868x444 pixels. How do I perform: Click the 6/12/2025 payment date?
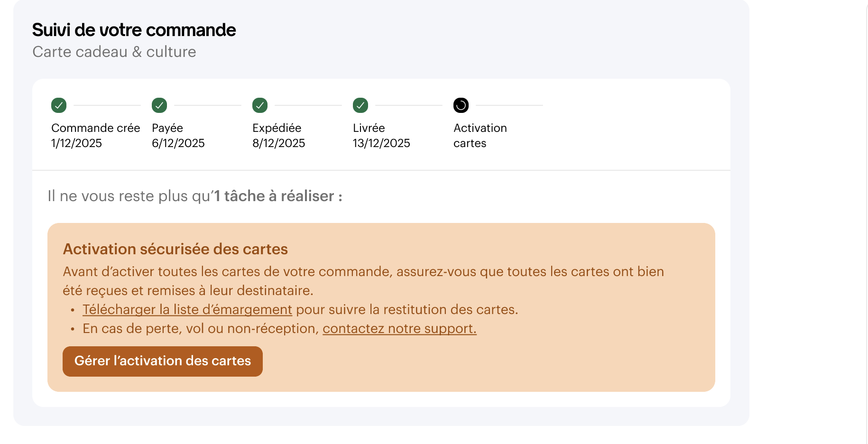pos(178,143)
